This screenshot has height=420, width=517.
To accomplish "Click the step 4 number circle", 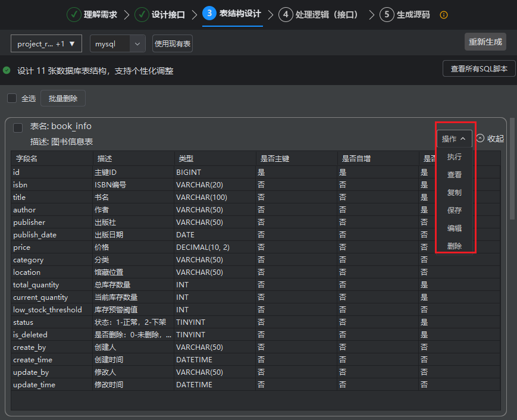I will (286, 15).
